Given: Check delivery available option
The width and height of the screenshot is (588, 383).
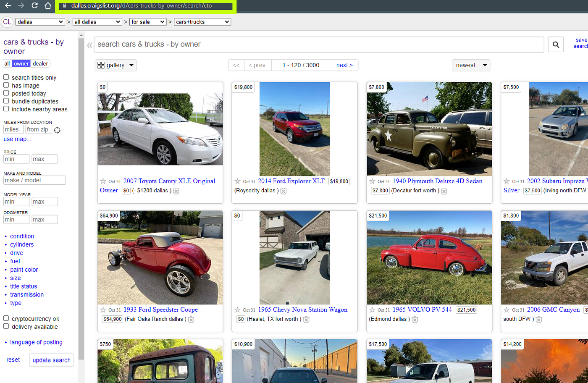Looking at the screenshot, I should click(x=6, y=326).
